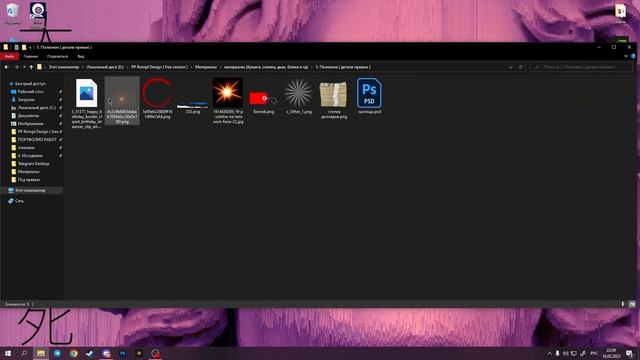Go forward with the Forward arrow

coord(17,67)
